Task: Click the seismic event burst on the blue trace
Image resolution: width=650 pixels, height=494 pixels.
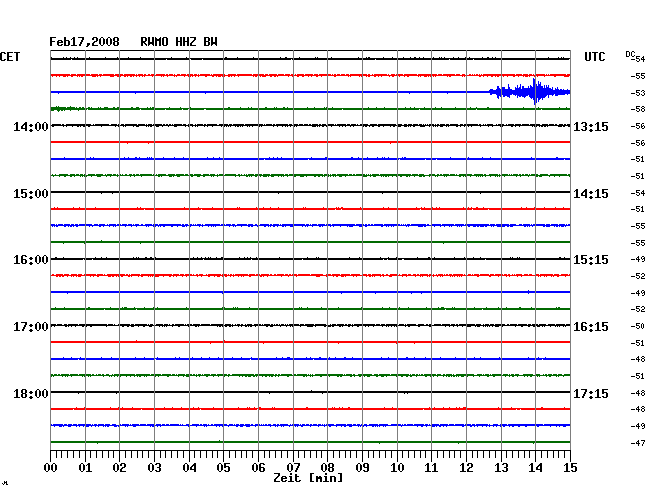Action: (530, 92)
